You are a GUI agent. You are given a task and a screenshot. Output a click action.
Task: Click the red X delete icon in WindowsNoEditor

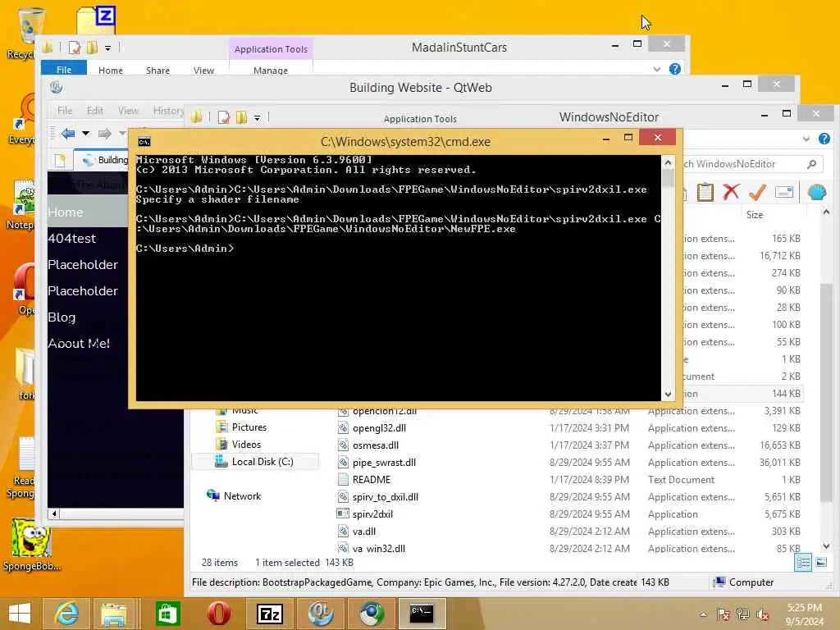tap(731, 192)
